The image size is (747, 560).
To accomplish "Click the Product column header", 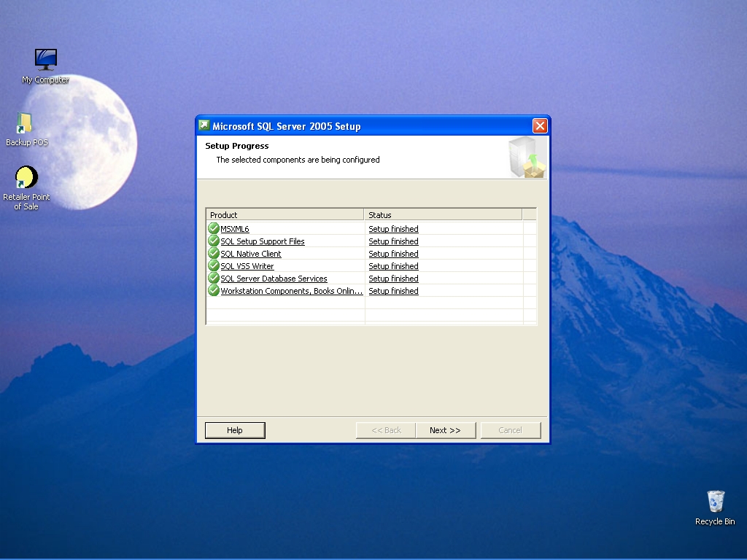I will click(x=285, y=215).
